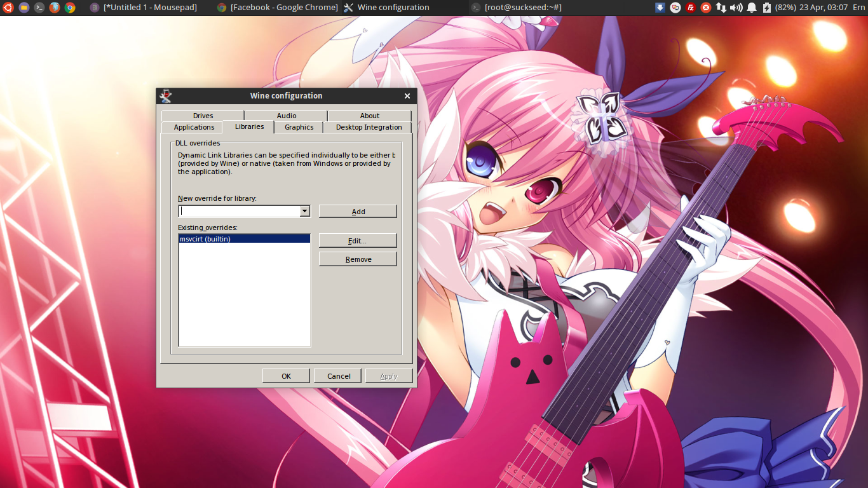Click the Cancel button
Viewport: 868px width, 488px height.
(339, 376)
